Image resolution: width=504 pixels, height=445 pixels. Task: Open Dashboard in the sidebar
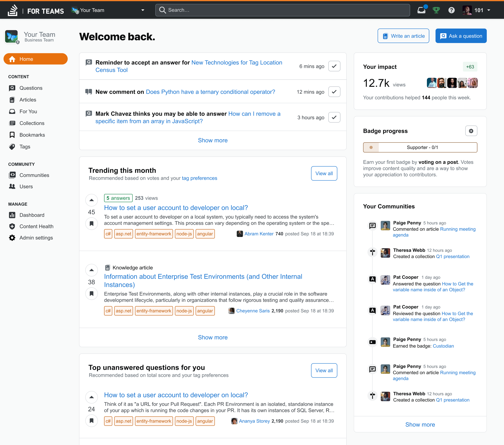pyautogui.click(x=32, y=215)
